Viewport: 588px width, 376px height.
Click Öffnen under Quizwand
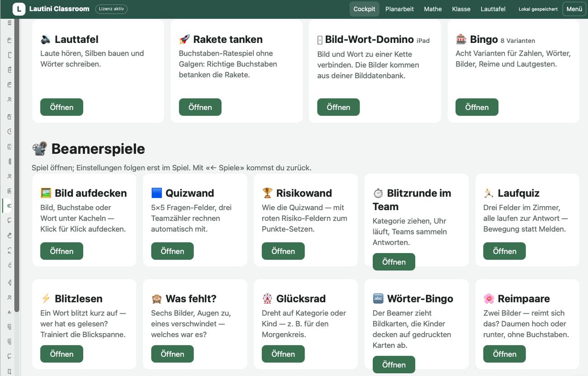tap(172, 251)
